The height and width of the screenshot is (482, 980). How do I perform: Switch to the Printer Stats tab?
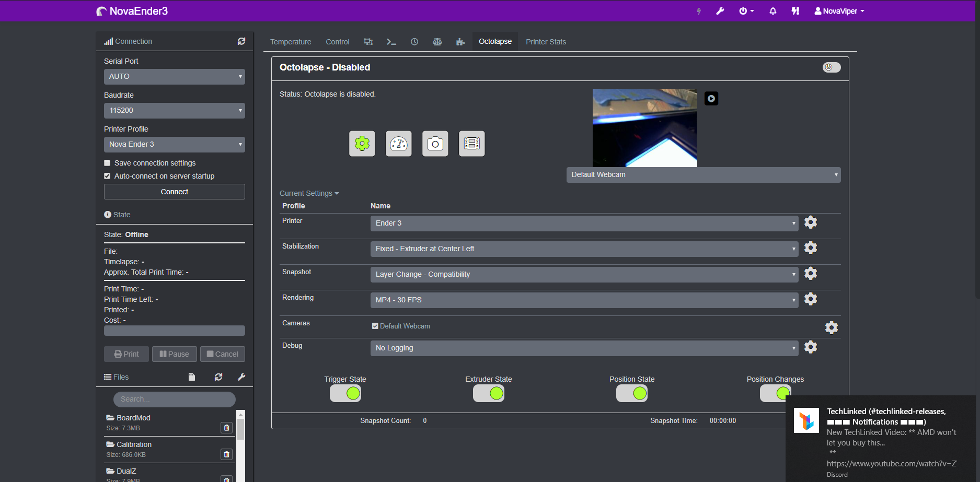tap(546, 41)
